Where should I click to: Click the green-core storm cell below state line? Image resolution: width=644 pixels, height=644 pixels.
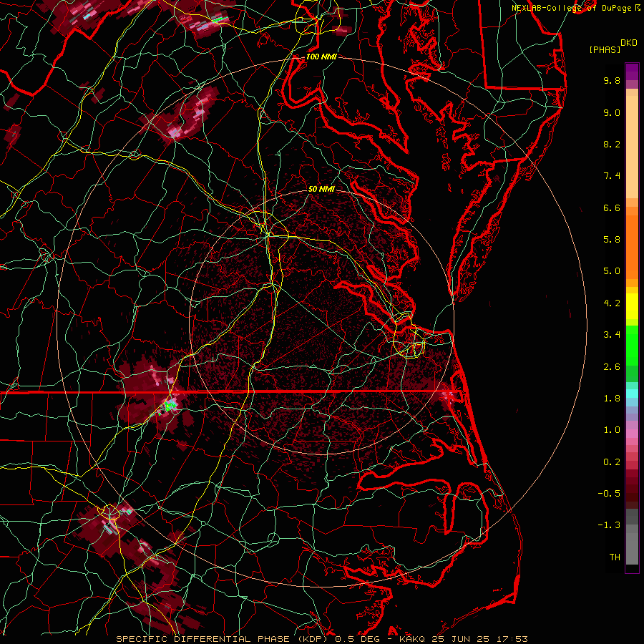pyautogui.click(x=170, y=406)
